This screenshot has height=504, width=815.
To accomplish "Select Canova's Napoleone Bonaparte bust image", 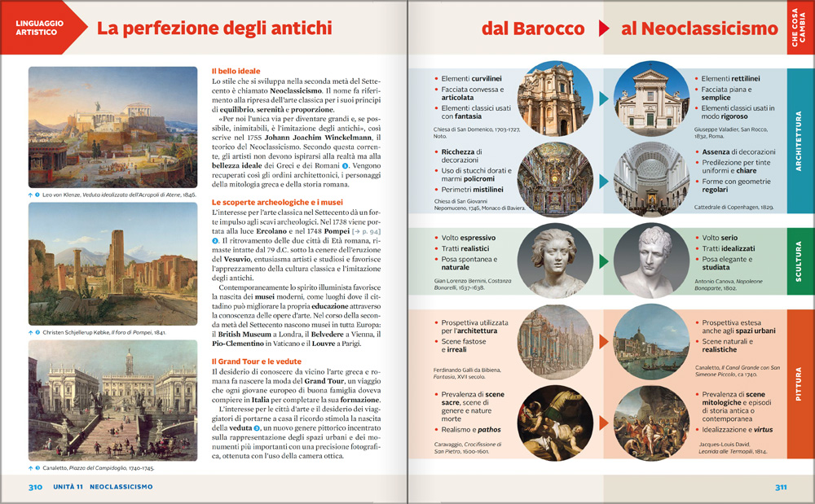I will [651, 261].
